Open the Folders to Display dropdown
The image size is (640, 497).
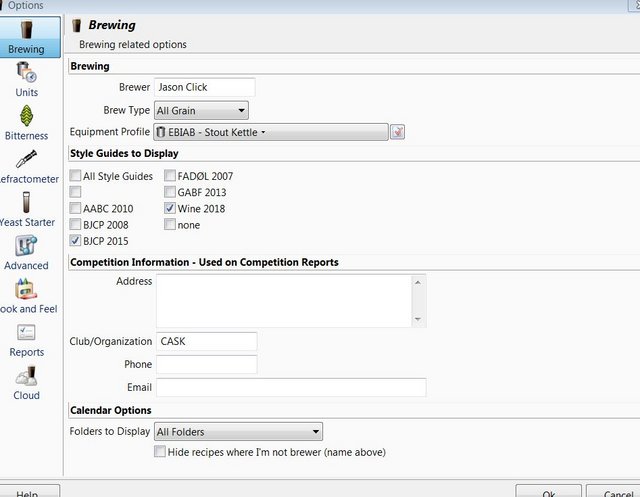coord(238,432)
